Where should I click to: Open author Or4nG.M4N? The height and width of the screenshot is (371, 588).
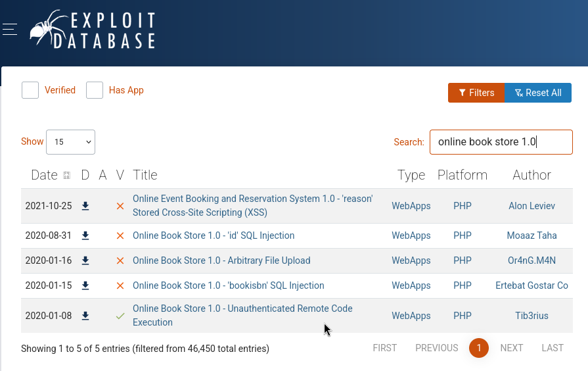tap(531, 260)
